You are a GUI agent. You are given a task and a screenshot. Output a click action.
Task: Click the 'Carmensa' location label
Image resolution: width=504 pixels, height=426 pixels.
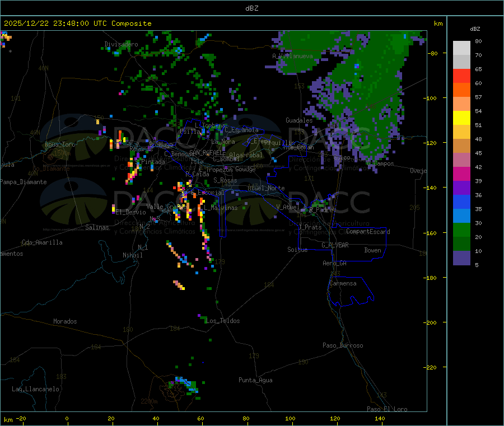[343, 283]
